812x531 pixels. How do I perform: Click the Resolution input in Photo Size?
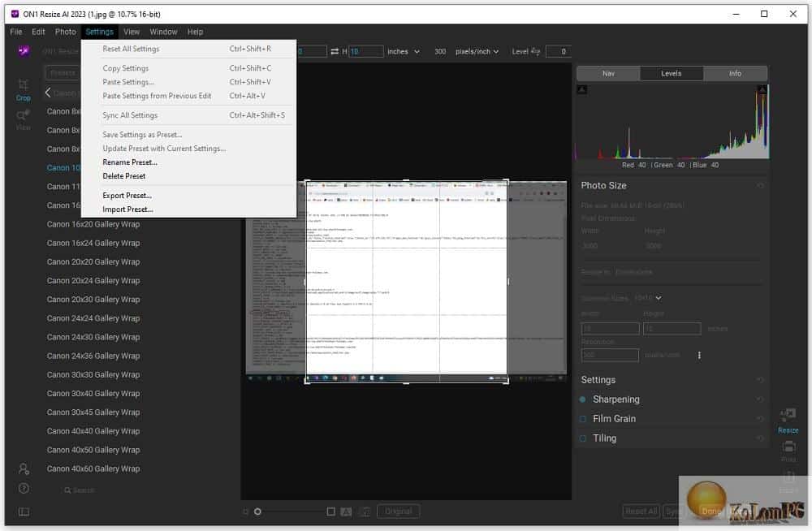(610, 355)
